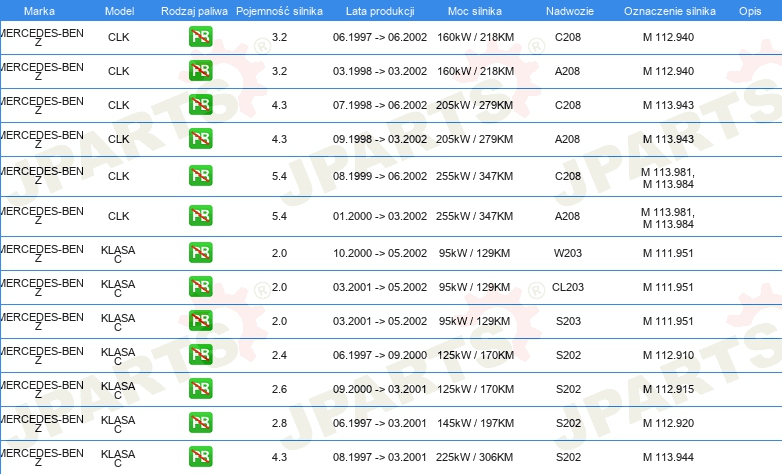This screenshot has width=782, height=474.
Task: Click the fuel icon for CLK 5.4 A208
Action: (x=200, y=216)
